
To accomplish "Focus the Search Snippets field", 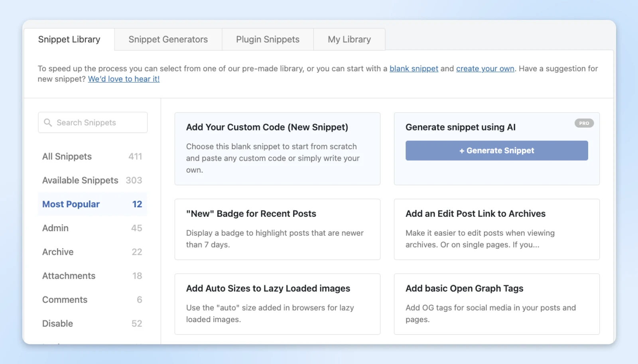I will 98,122.
